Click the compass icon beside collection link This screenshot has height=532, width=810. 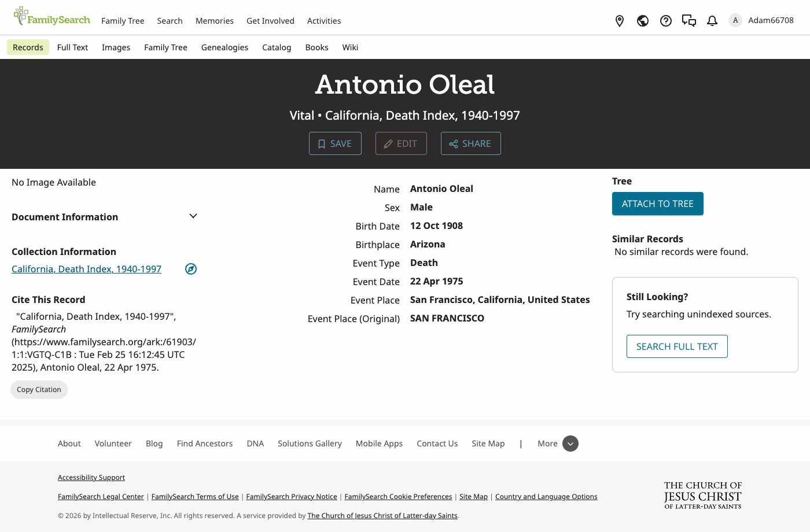(191, 269)
